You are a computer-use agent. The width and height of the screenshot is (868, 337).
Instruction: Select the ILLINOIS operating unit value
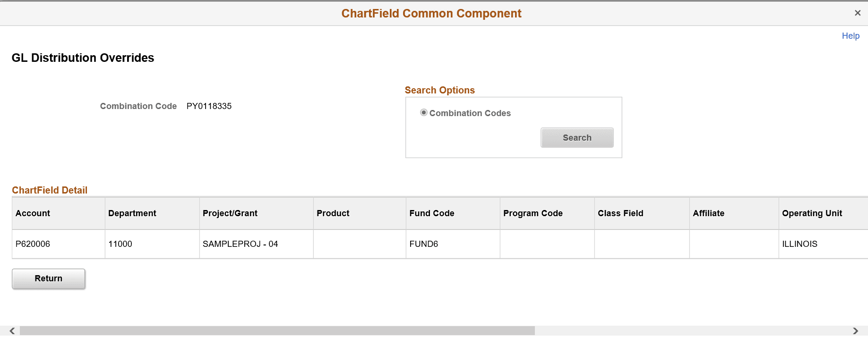pyautogui.click(x=799, y=244)
